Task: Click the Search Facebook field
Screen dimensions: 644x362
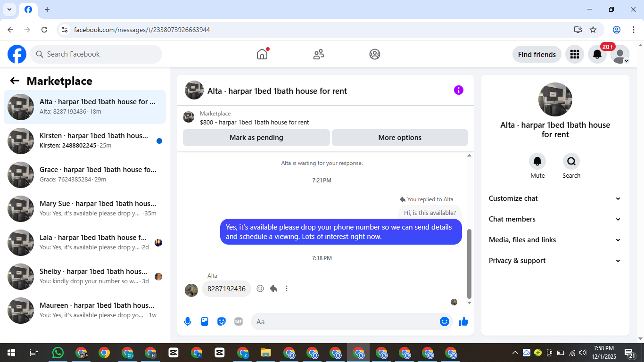Action: [96, 54]
